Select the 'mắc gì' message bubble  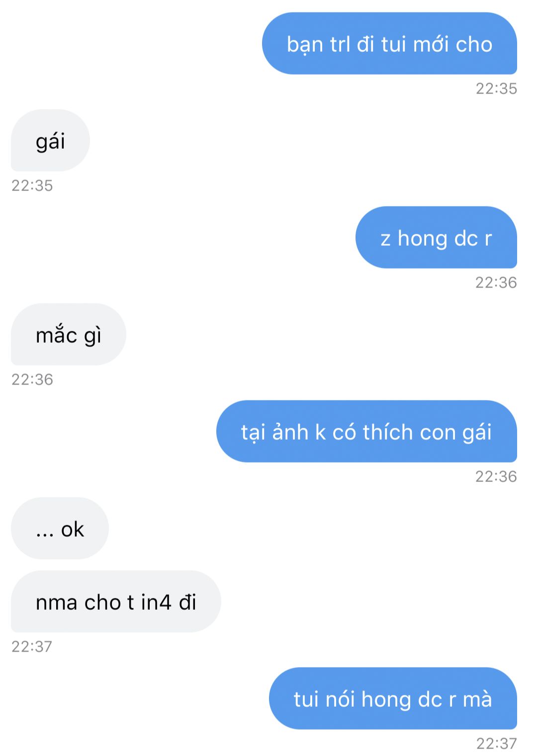click(x=69, y=335)
